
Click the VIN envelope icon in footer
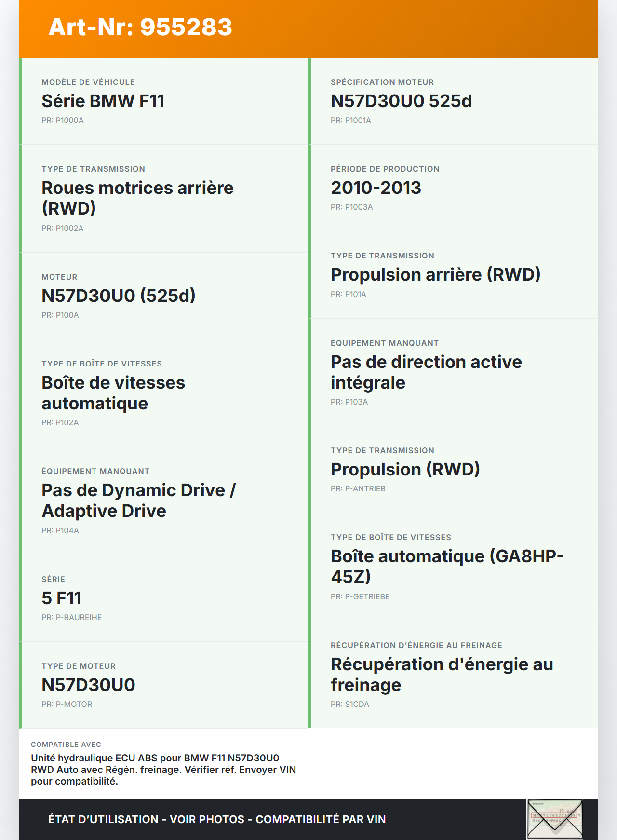[x=555, y=819]
